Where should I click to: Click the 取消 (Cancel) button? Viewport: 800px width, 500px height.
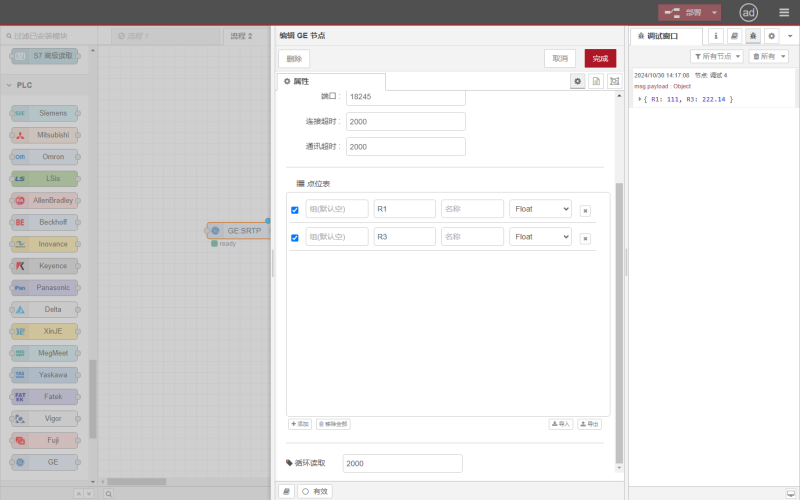pyautogui.click(x=560, y=59)
